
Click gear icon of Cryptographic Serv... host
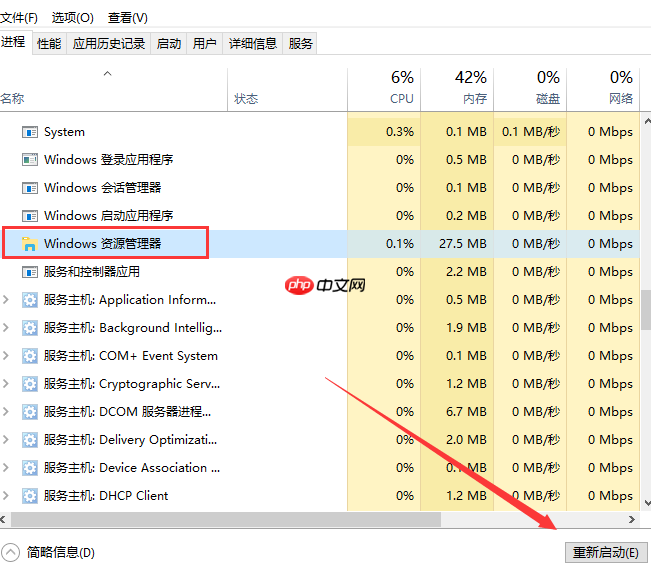[29, 384]
